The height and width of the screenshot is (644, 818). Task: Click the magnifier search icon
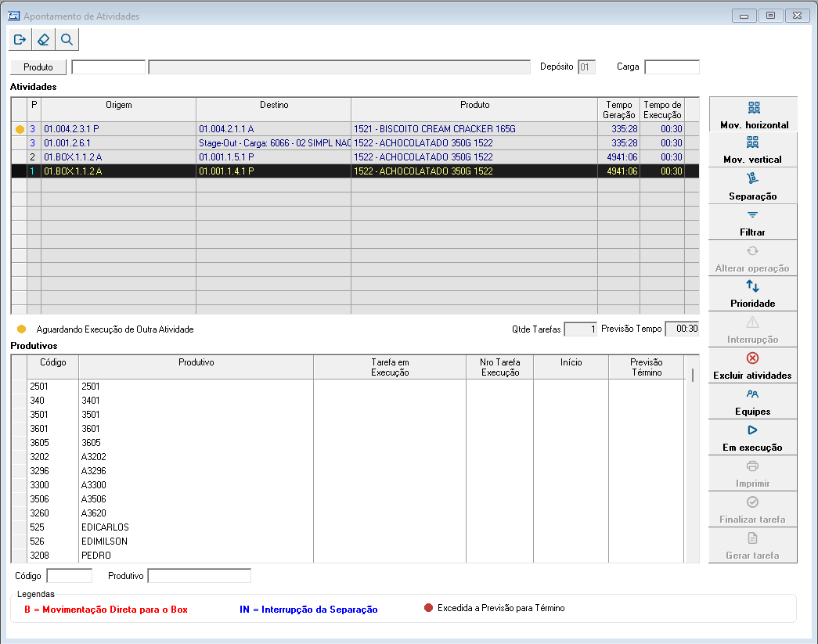click(x=67, y=40)
